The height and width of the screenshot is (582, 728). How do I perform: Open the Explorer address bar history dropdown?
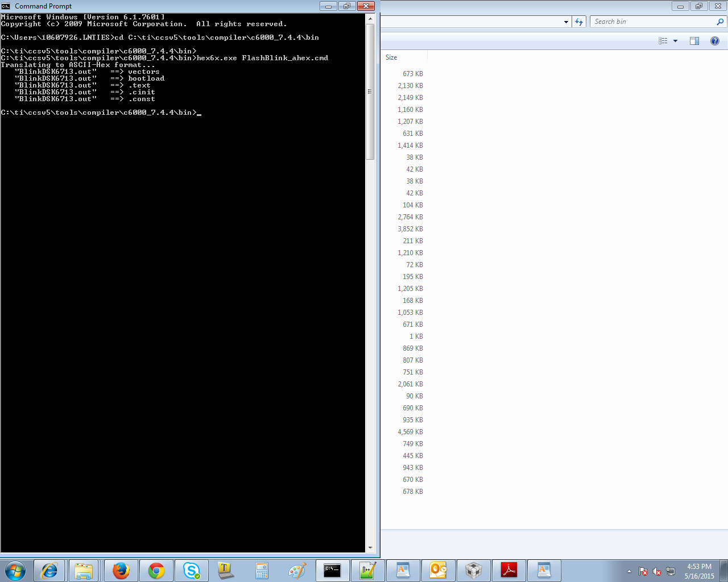click(566, 22)
